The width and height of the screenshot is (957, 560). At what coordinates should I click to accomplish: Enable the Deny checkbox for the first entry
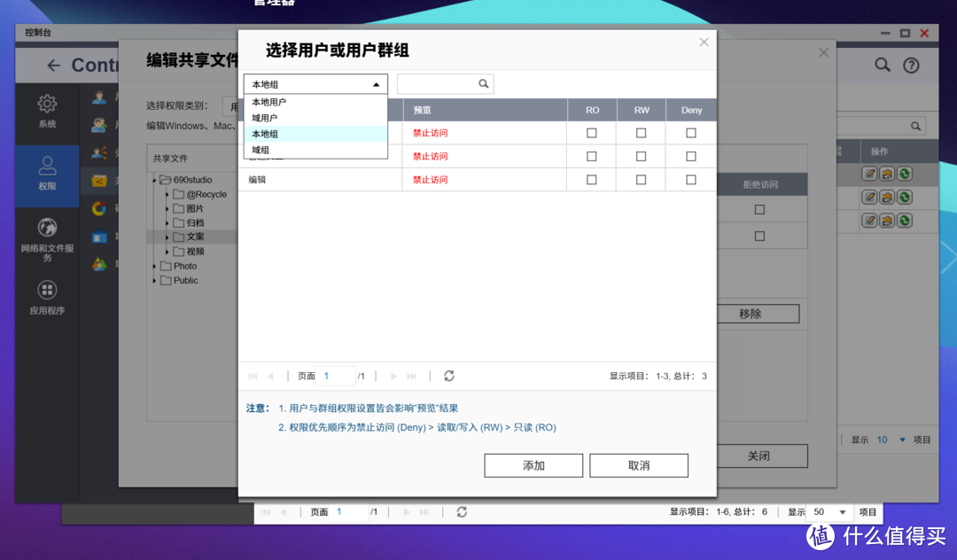tap(690, 133)
